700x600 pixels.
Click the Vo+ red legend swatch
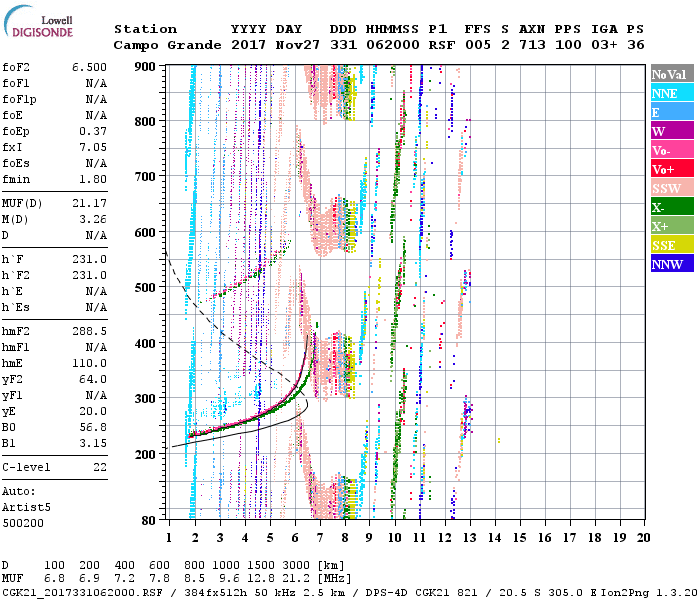[669, 169]
